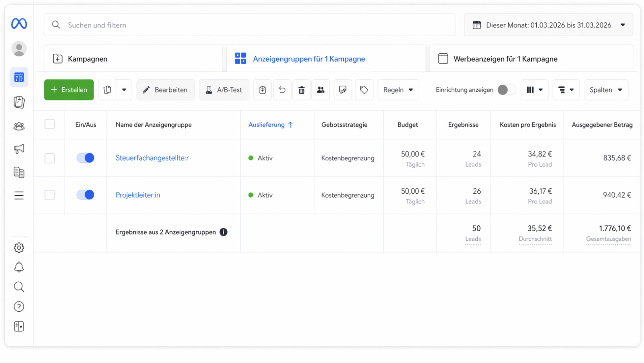Viewport: 644px width, 363px height.
Task: Click the info icon beside Ergebnisse aus 2 Anzeigengruppen
Action: 224,232
